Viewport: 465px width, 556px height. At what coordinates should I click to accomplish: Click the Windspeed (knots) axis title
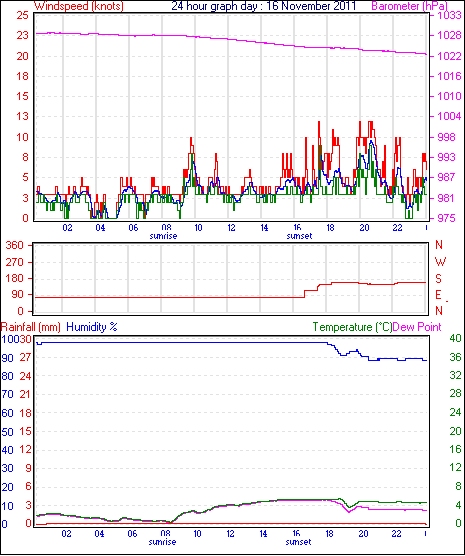coord(79,6)
